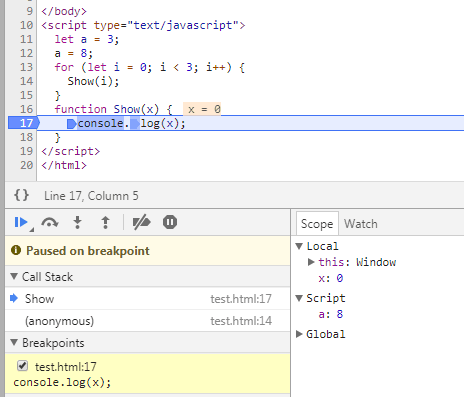Step into next function call
Image resolution: width=464 pixels, height=397 pixels.
[x=77, y=222]
